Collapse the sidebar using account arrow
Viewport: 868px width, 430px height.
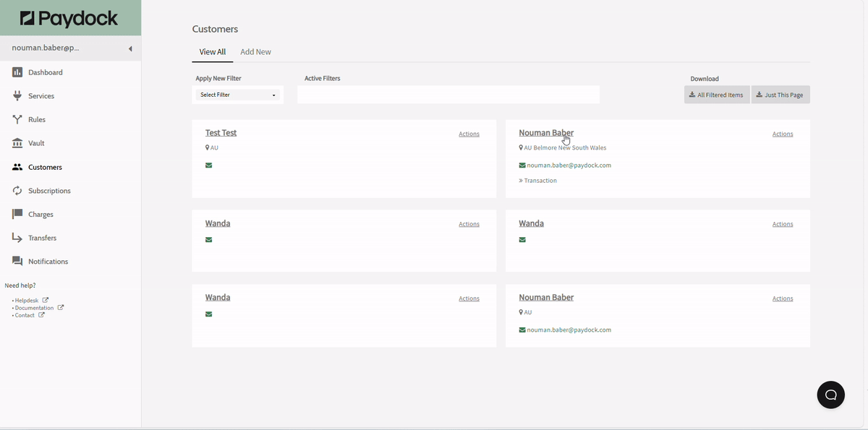coord(130,49)
